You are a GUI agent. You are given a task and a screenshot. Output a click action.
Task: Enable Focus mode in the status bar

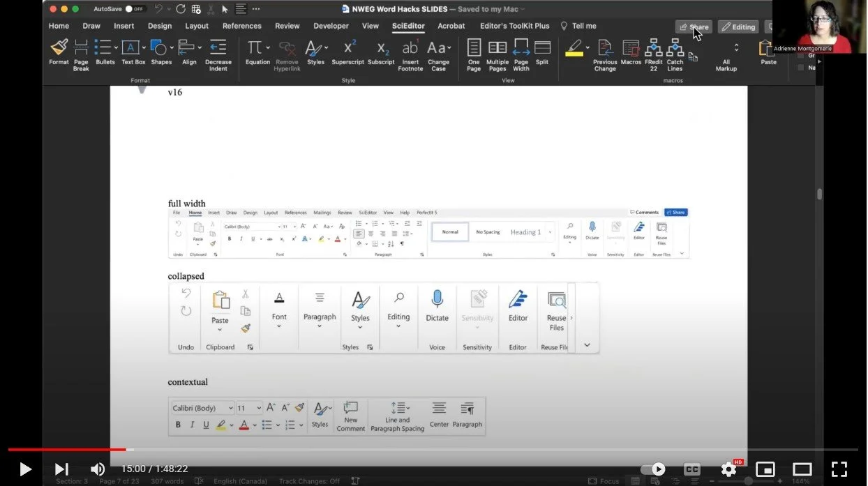click(606, 480)
